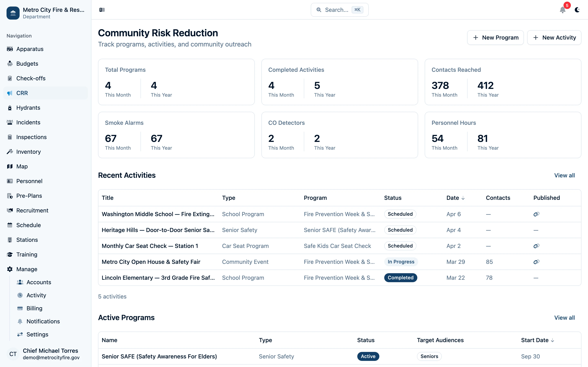
Task: Open the CRR section via megaphone icon
Action: click(10, 93)
